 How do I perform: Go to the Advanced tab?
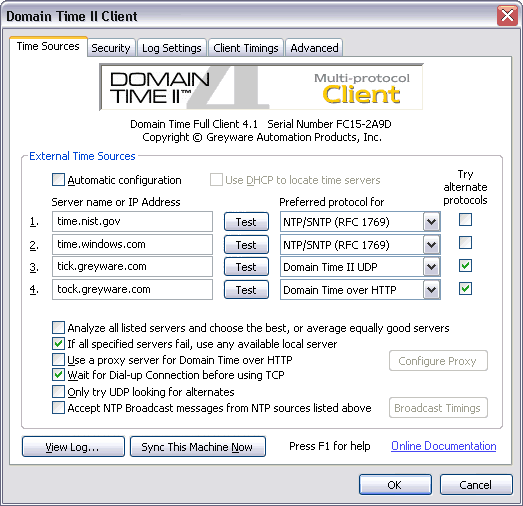point(314,48)
